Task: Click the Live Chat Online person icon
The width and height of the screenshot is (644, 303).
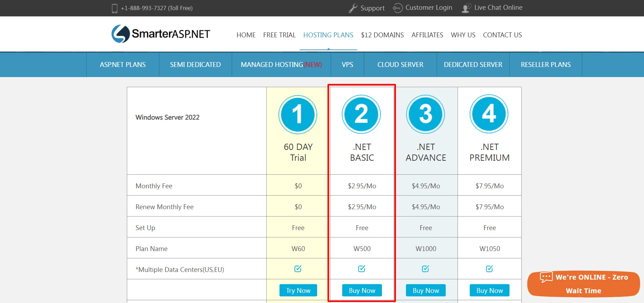Action: click(x=466, y=8)
